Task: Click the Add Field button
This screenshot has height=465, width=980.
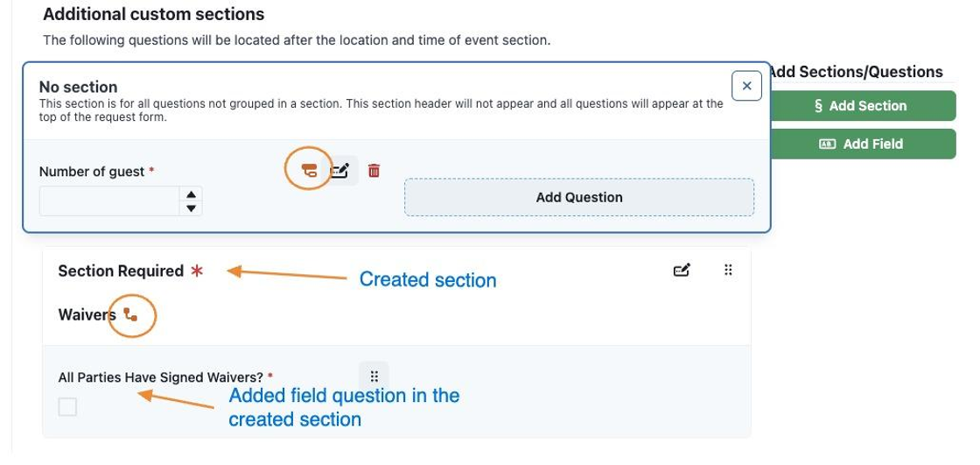Action: point(861,144)
